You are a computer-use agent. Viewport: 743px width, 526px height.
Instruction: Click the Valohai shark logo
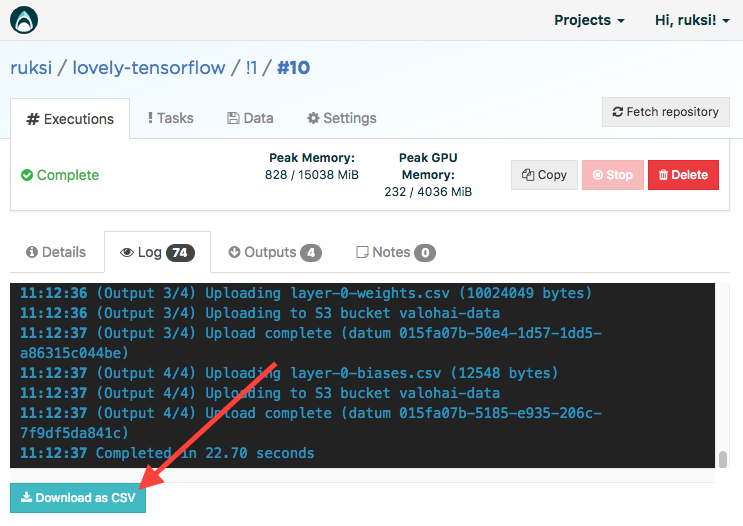point(24,20)
